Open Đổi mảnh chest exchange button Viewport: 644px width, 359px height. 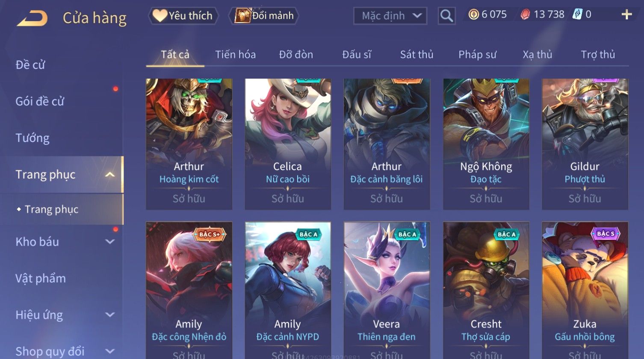click(x=264, y=16)
